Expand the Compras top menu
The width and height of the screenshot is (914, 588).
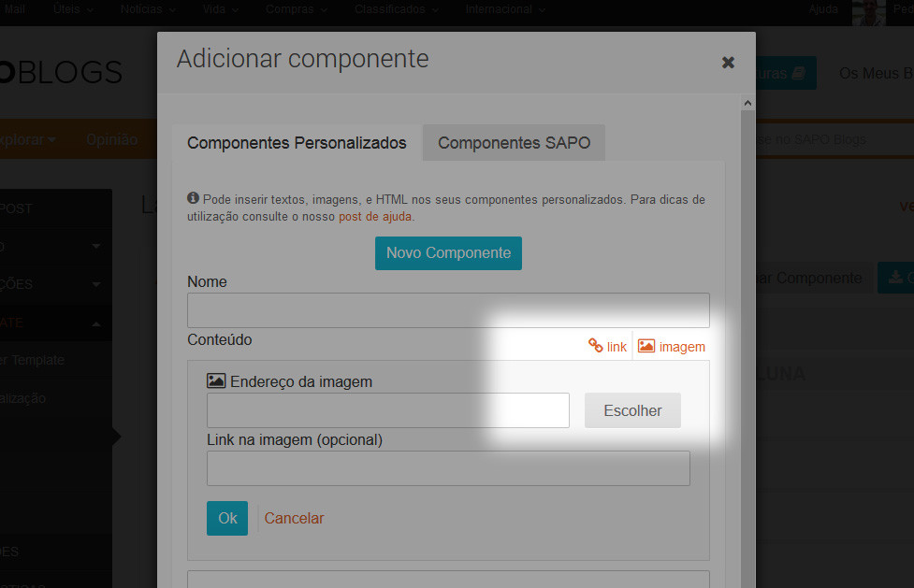click(296, 9)
